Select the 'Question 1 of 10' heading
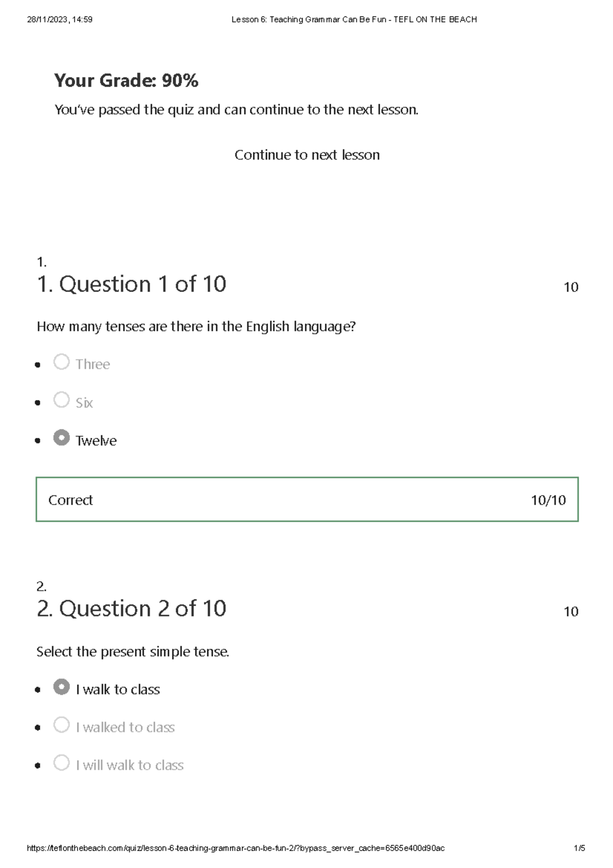Screen dimensions: 613x868 click(132, 285)
